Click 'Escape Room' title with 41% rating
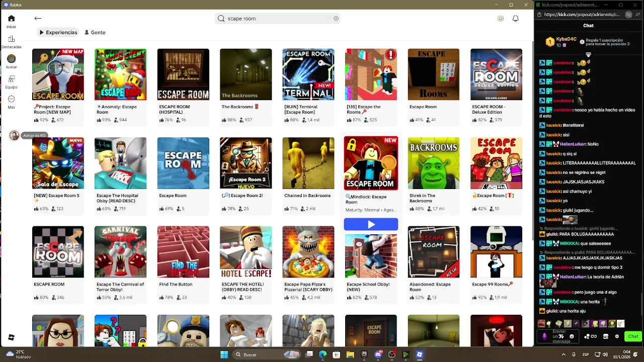Image resolution: width=644 pixels, height=362 pixels. point(423,107)
